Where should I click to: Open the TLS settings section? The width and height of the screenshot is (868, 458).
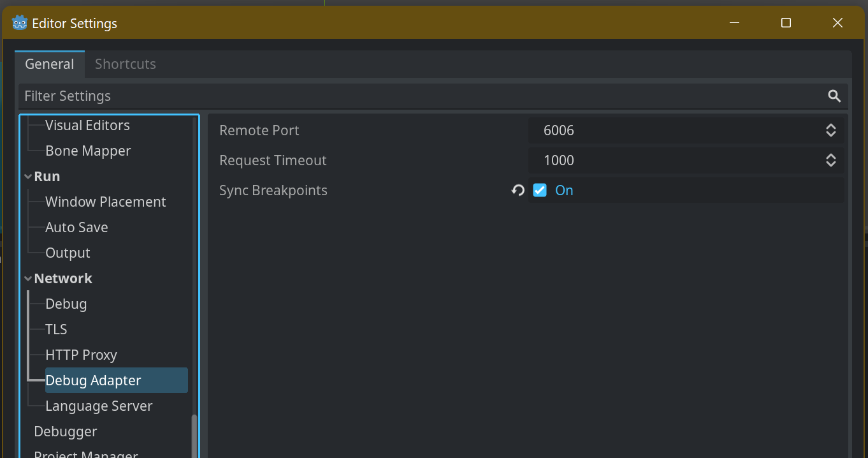click(x=56, y=329)
